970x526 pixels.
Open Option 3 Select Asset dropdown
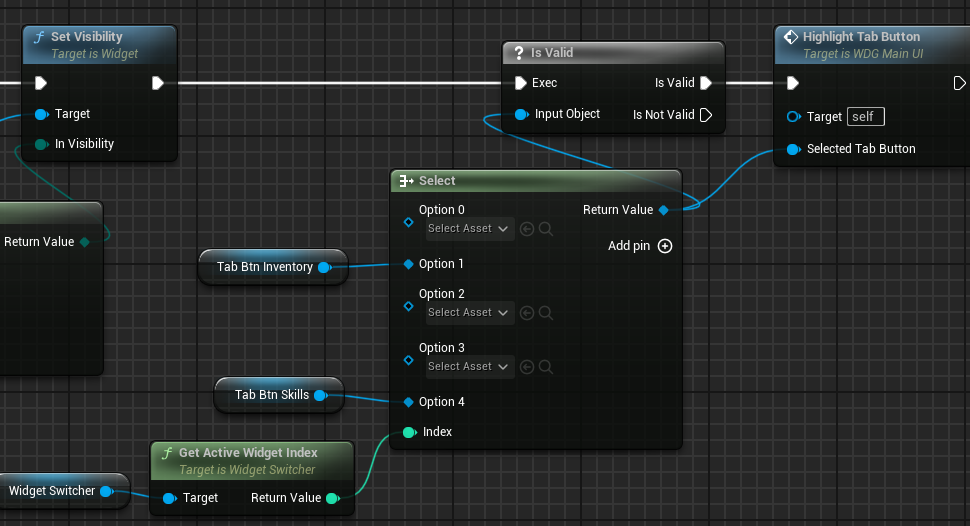[x=469, y=367]
